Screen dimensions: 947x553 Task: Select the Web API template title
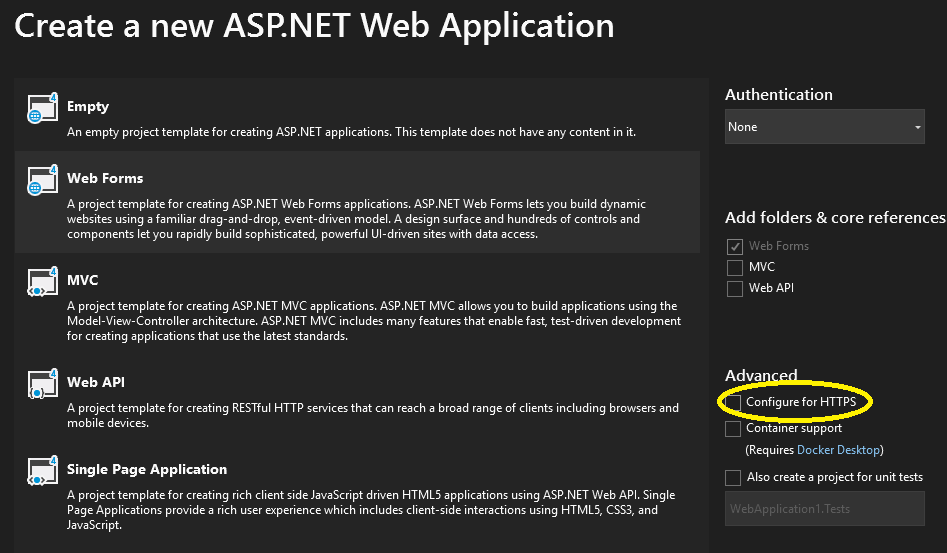tap(95, 382)
